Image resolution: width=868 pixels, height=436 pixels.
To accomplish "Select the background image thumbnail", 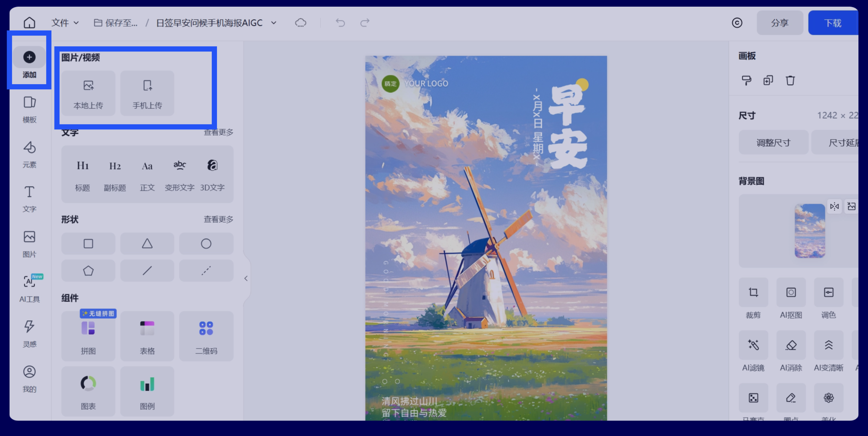I will coord(810,231).
